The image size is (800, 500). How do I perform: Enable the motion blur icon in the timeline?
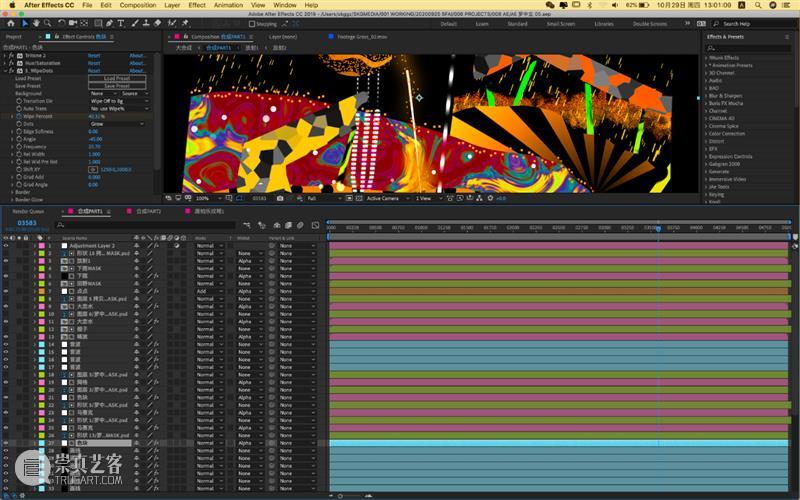coord(301,225)
